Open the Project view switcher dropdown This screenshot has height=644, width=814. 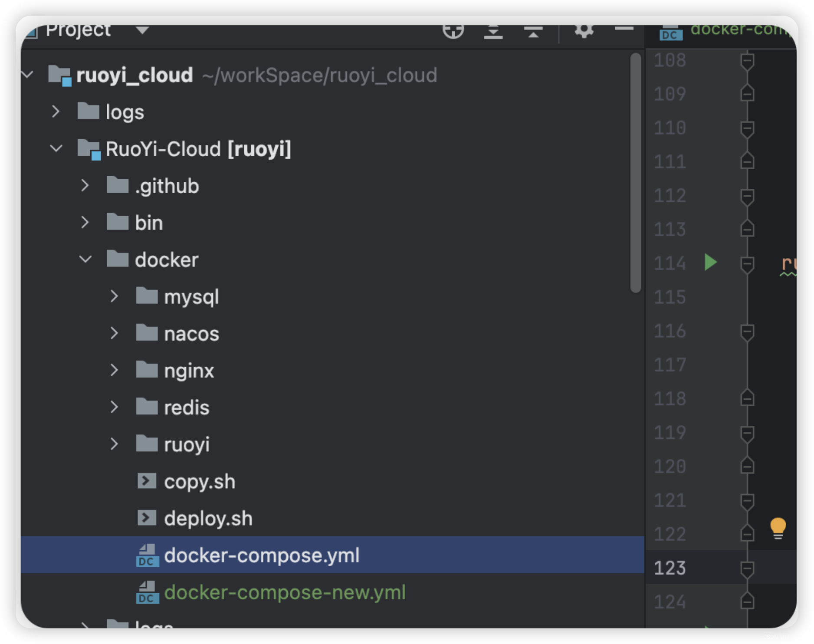(x=142, y=30)
